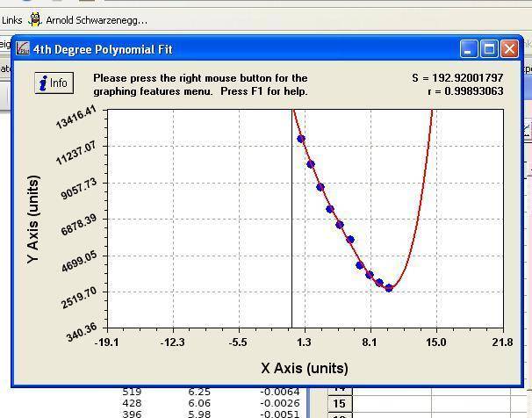Click the polynomial fit window title icon
The width and height of the screenshot is (532, 418).
coord(24,49)
